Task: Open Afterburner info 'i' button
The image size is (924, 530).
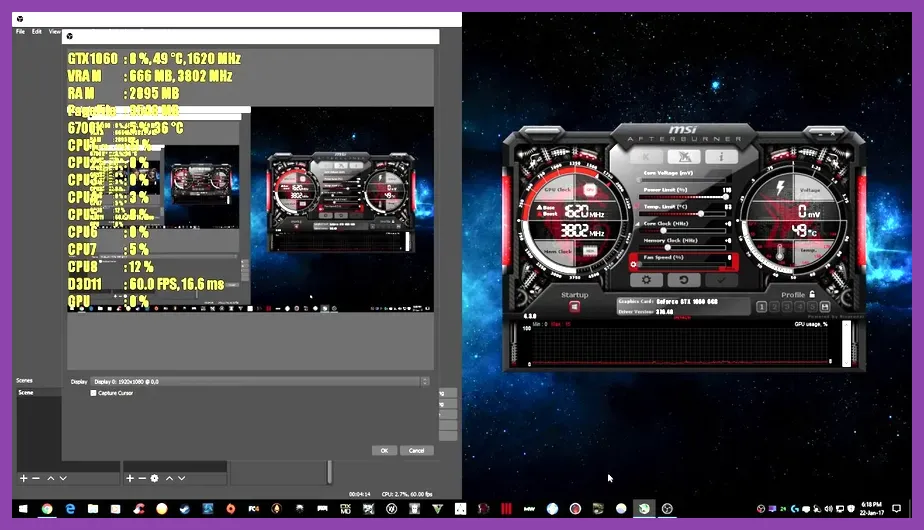Action: click(721, 157)
